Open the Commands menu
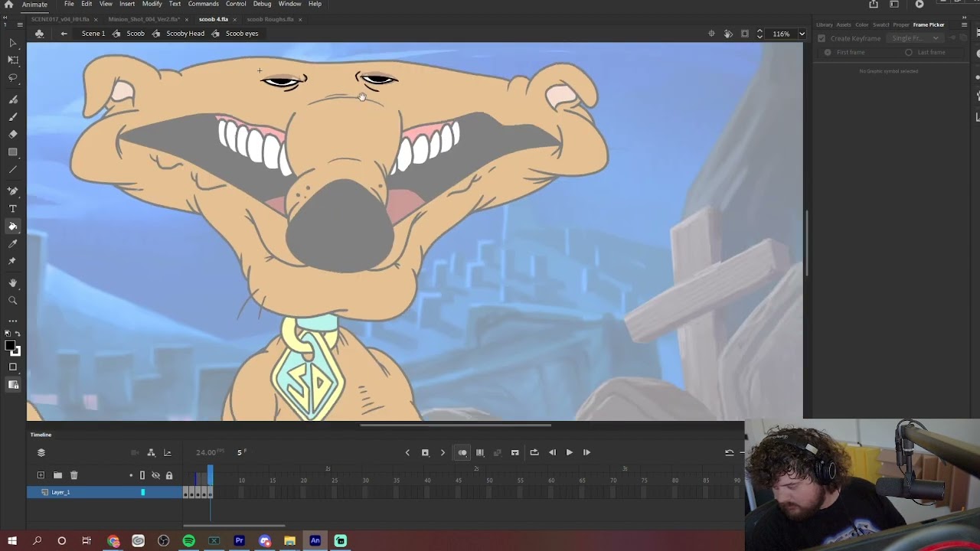The image size is (980, 551). point(204,4)
